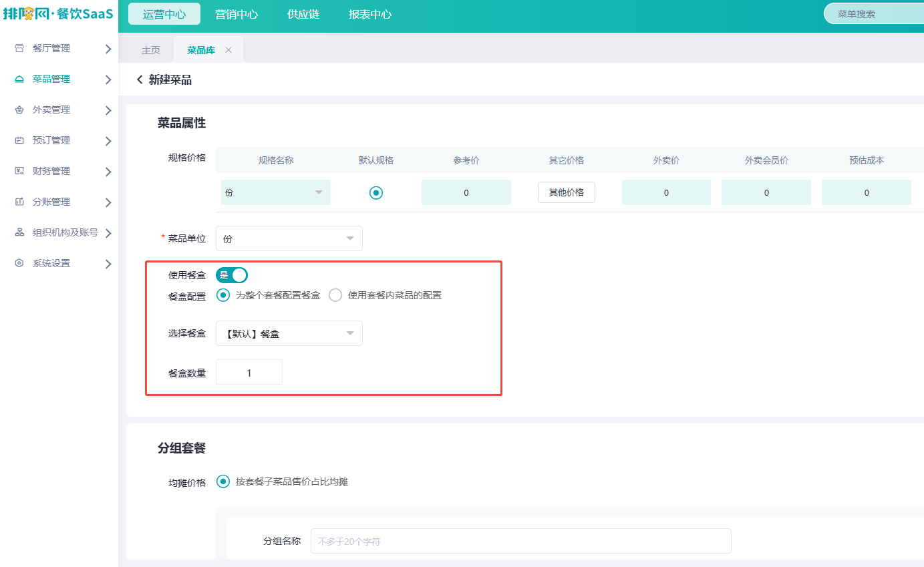Select 为整个套餐配置餐盒 radio option
The width and height of the screenshot is (924, 567).
(223, 295)
